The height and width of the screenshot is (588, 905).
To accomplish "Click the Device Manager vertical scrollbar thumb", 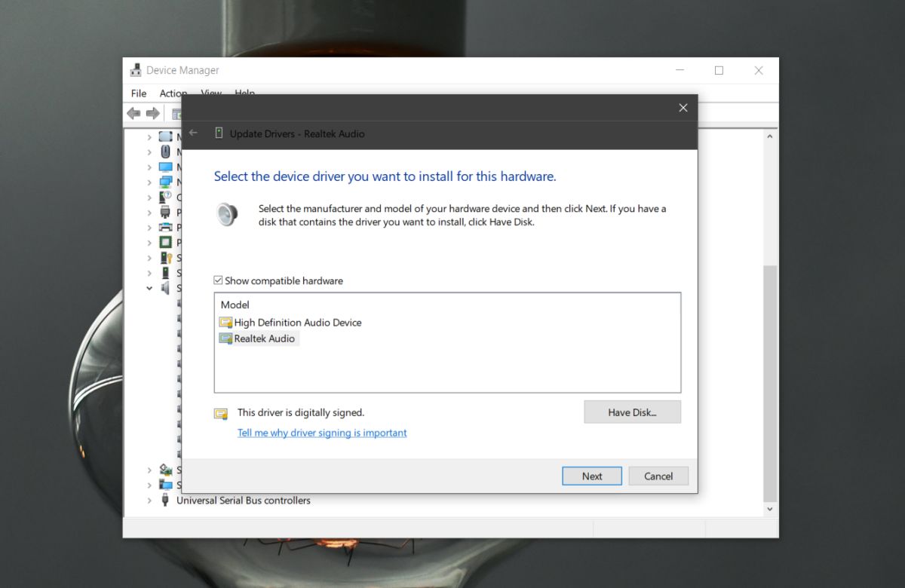I will (770, 383).
